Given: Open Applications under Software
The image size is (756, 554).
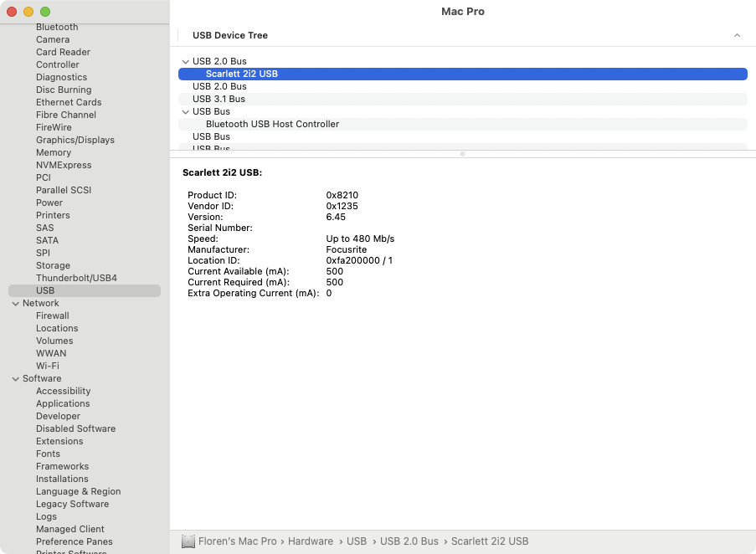Looking at the screenshot, I should [x=63, y=403].
